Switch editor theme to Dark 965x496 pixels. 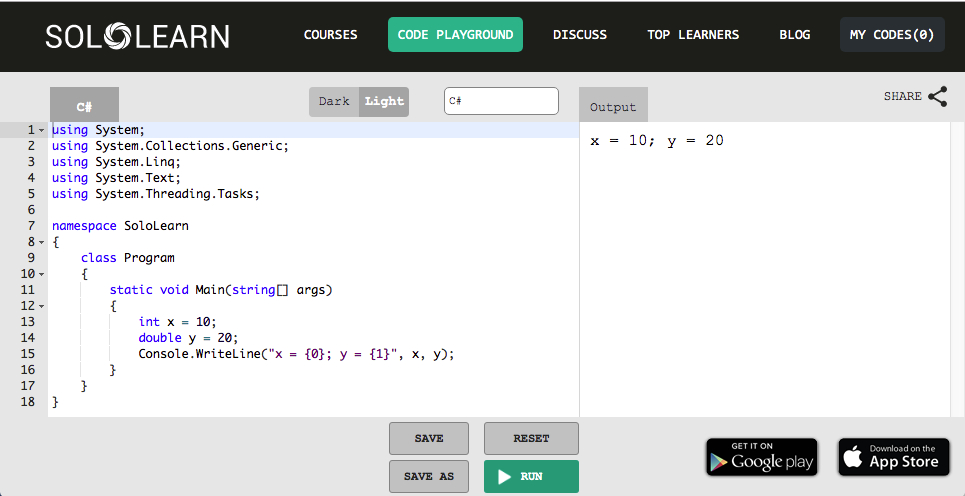coord(334,102)
